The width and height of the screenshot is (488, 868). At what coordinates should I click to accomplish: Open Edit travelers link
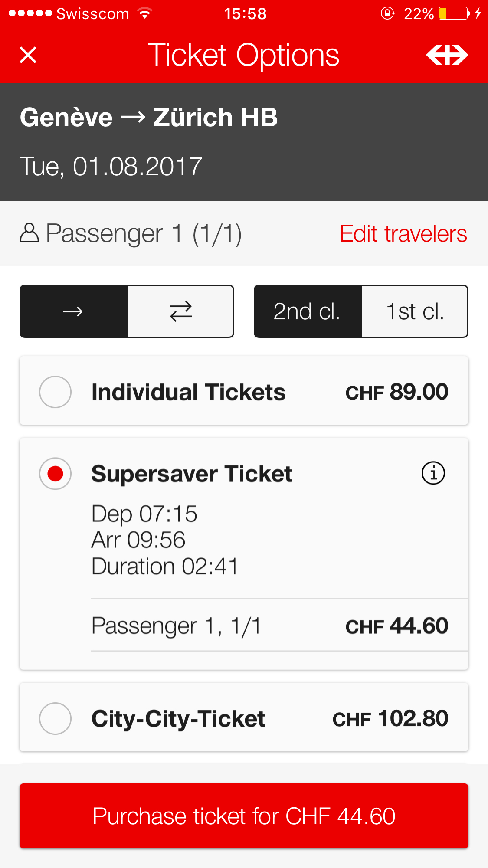(x=403, y=234)
